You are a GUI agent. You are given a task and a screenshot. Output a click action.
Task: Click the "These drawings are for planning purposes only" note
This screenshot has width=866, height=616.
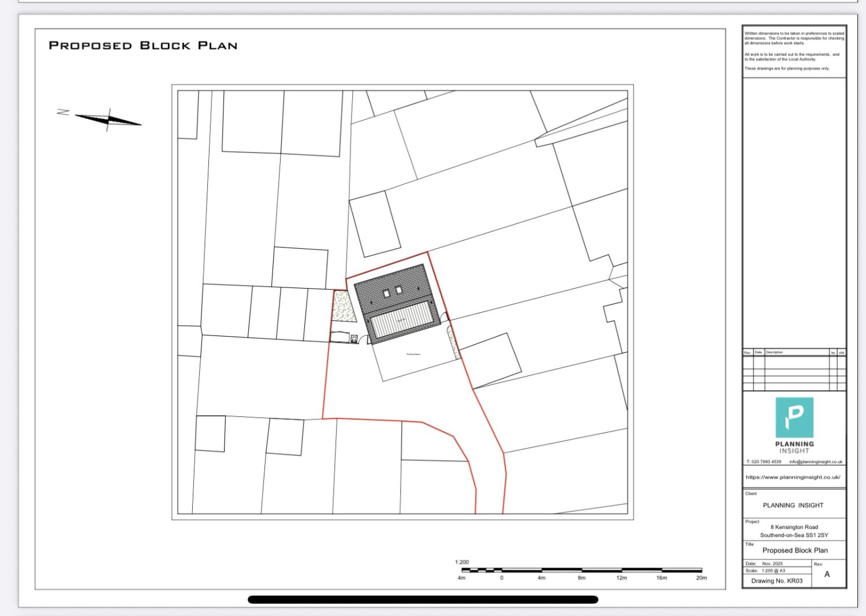point(787,68)
